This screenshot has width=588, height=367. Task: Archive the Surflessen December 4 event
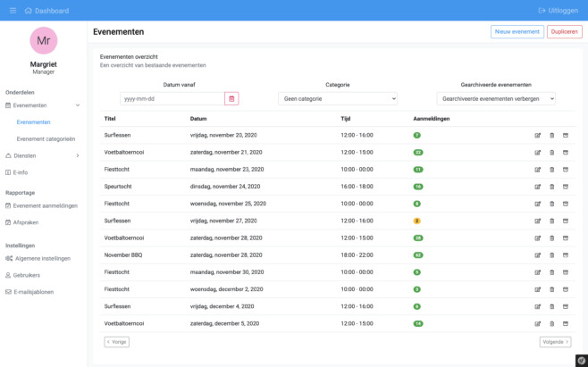[x=565, y=306]
